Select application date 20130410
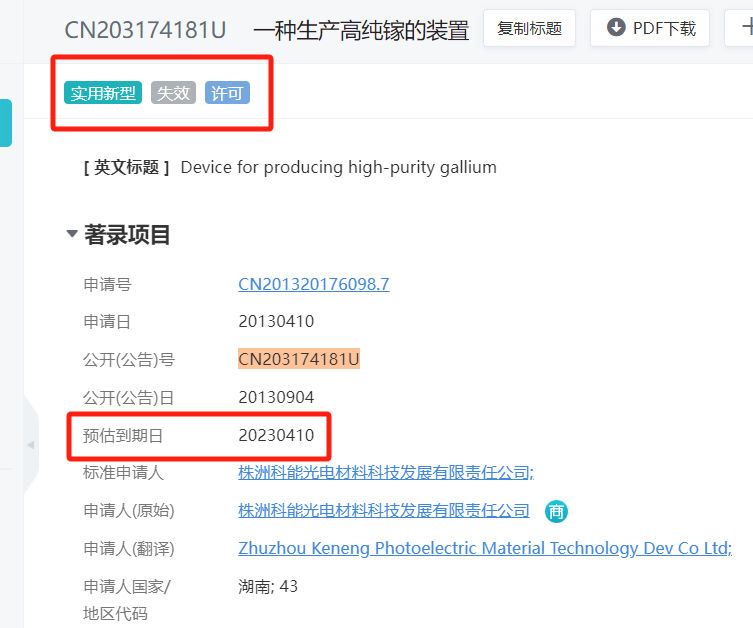 (276, 321)
